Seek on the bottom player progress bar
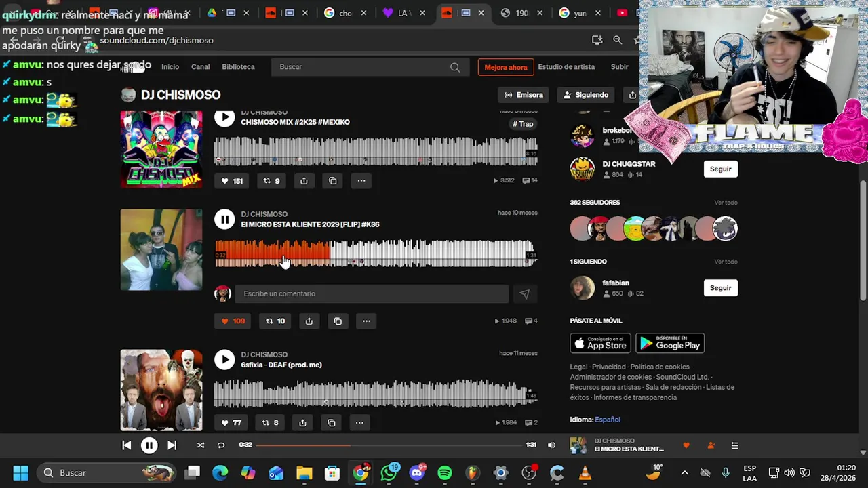Screen dimensions: 868x488 coord(389,445)
